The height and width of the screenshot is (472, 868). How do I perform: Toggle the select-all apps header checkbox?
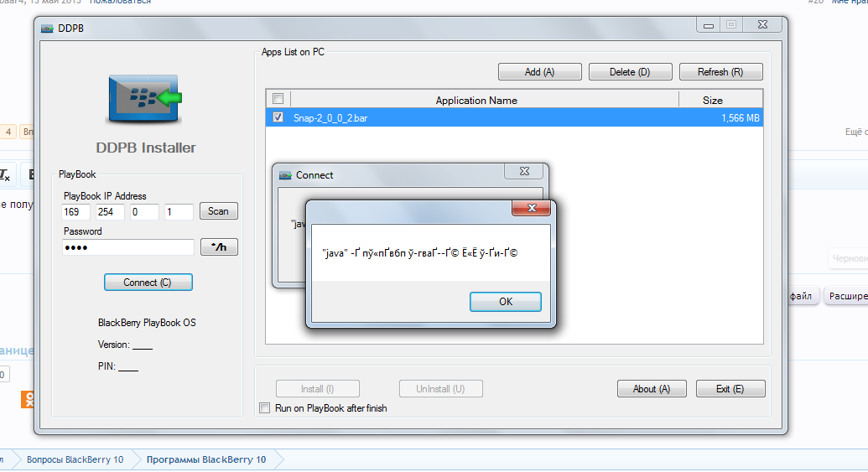pyautogui.click(x=278, y=99)
